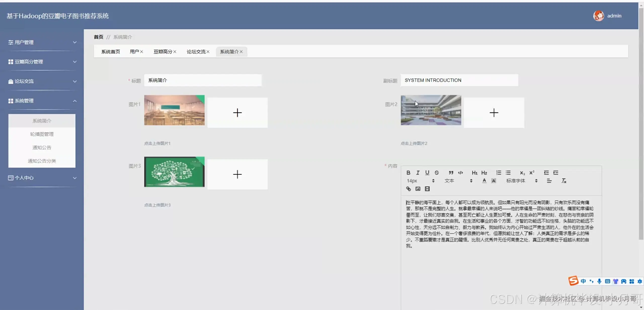Open Sogou voice input microphone in tray
This screenshot has width=644, height=310.
tap(599, 281)
